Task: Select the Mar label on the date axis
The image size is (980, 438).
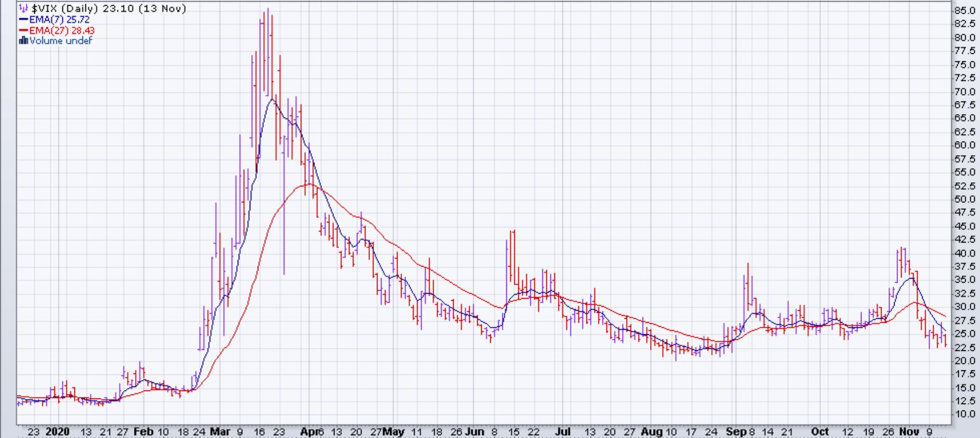Action: coord(220,432)
